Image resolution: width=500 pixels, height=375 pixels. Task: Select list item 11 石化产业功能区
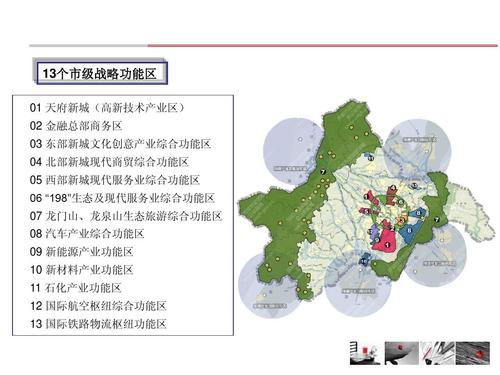tap(75, 288)
